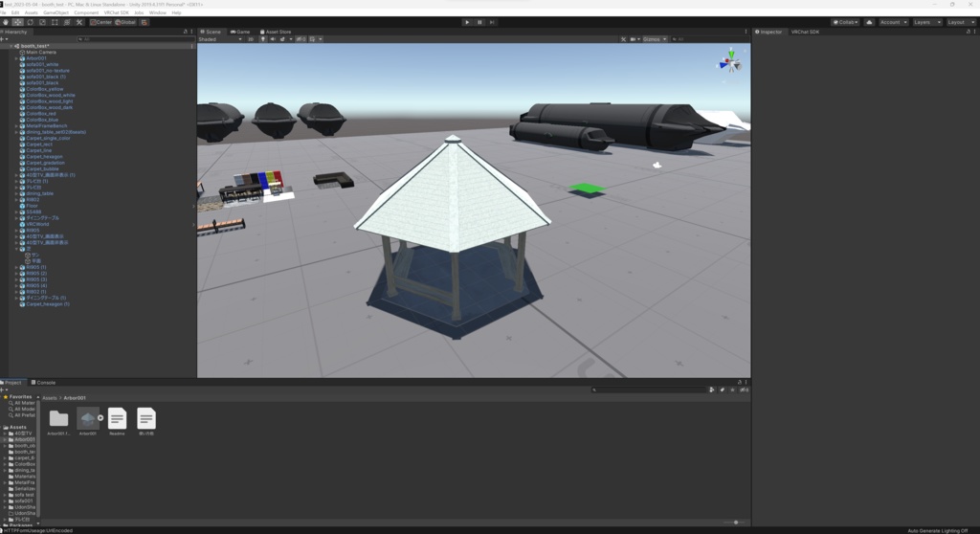
Task: Click the Assets breadcrumb link
Action: tap(49, 398)
